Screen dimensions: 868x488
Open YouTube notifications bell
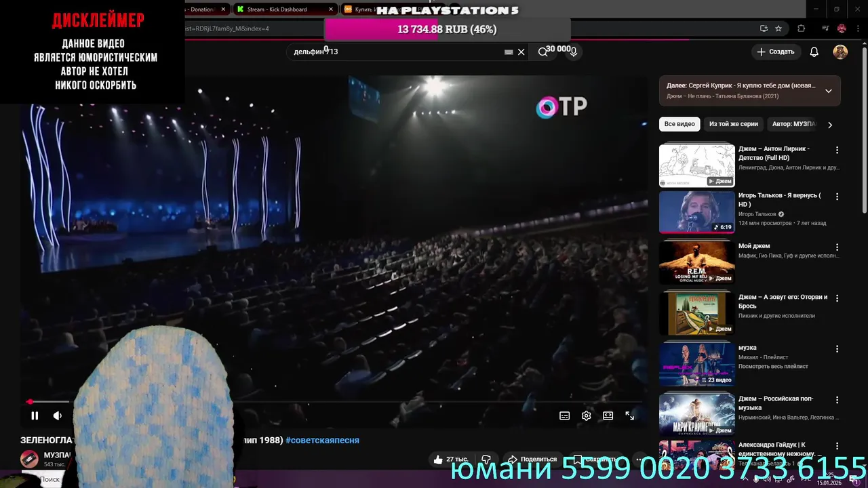pos(814,52)
